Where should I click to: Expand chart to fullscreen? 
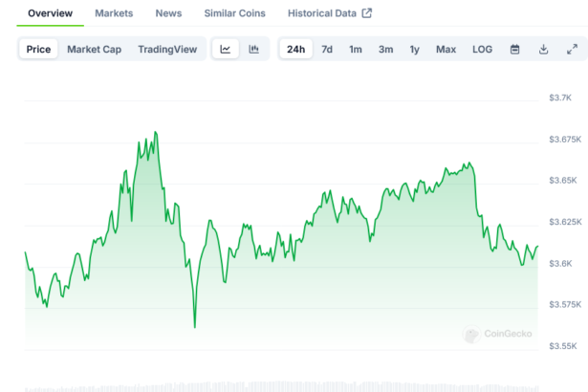click(x=572, y=50)
